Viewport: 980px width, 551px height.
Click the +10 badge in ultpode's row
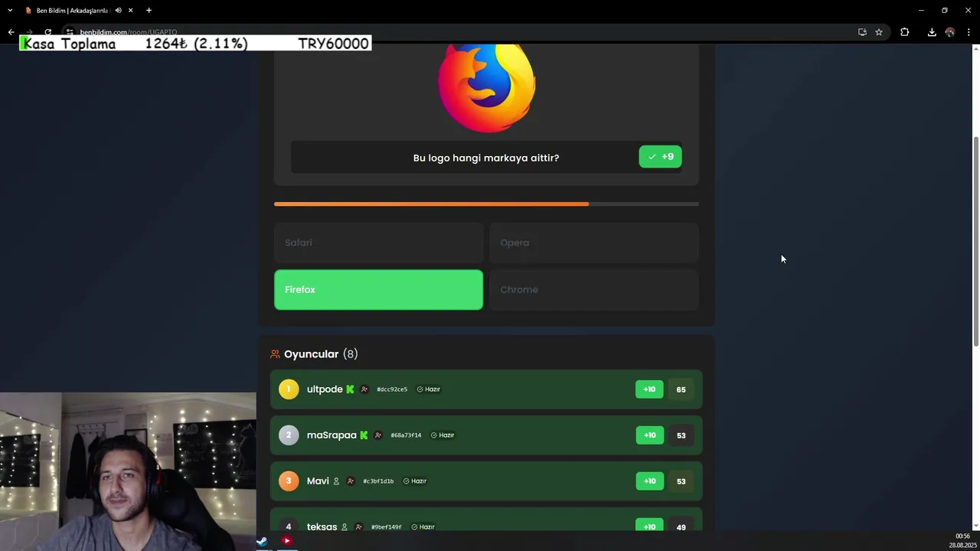coord(649,390)
